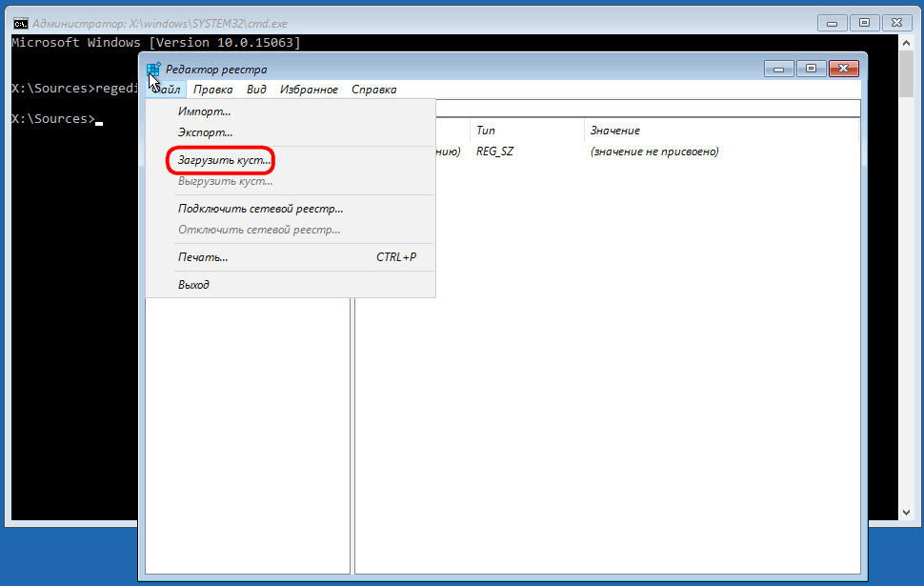Click the X:\Sources> prompt line with cursor
Viewport: 924px width, 586px height.
pyautogui.click(x=57, y=118)
